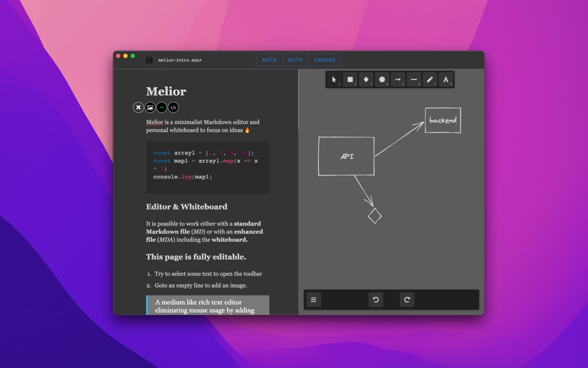Switch to BOTH view
Image resolution: width=588 pixels, height=368 pixels.
click(295, 59)
